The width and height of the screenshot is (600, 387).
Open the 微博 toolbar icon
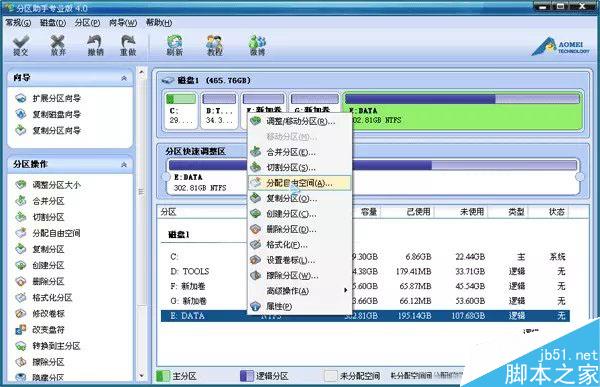257,46
